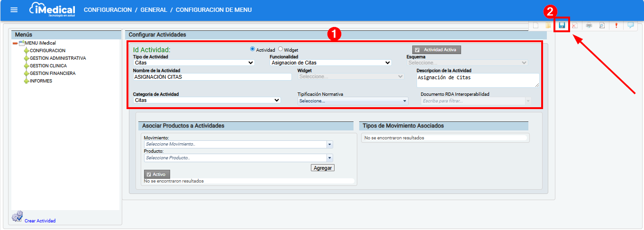Click the save (floppy disk) toolbar icon
The image size is (644, 230).
tap(562, 26)
